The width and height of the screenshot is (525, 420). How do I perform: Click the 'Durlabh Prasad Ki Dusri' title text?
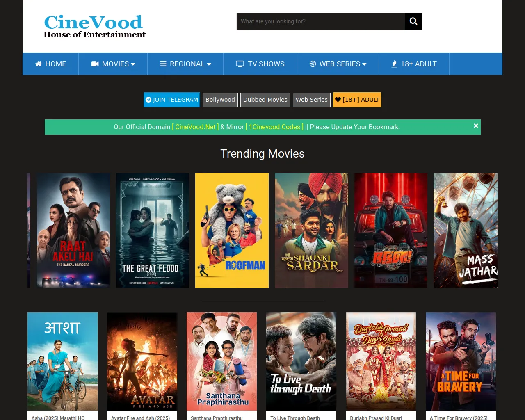pos(376,418)
